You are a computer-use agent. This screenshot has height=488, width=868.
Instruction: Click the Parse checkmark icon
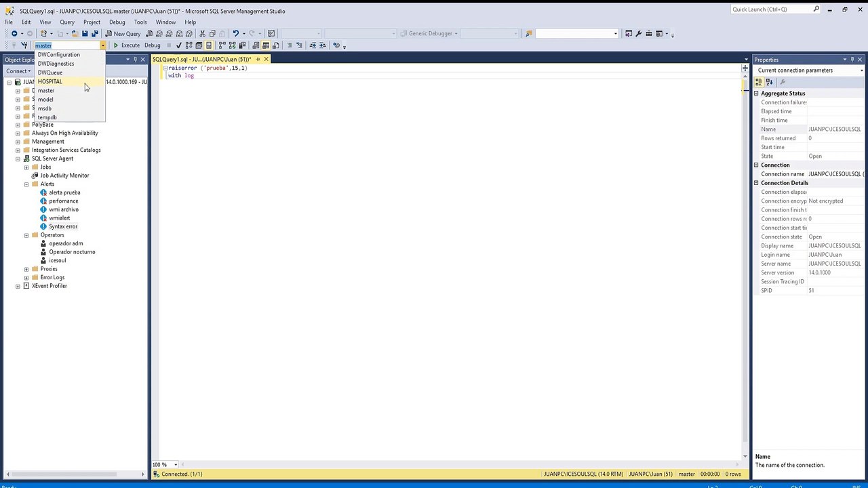(179, 45)
